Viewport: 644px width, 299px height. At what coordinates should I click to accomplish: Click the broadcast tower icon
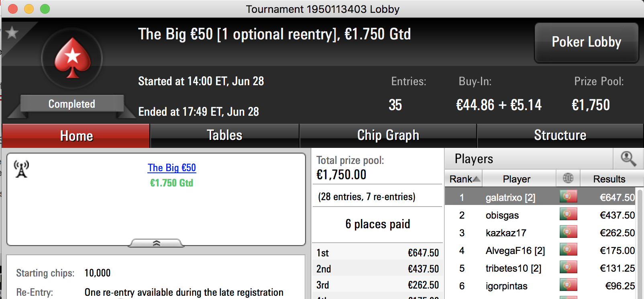coord(21,169)
